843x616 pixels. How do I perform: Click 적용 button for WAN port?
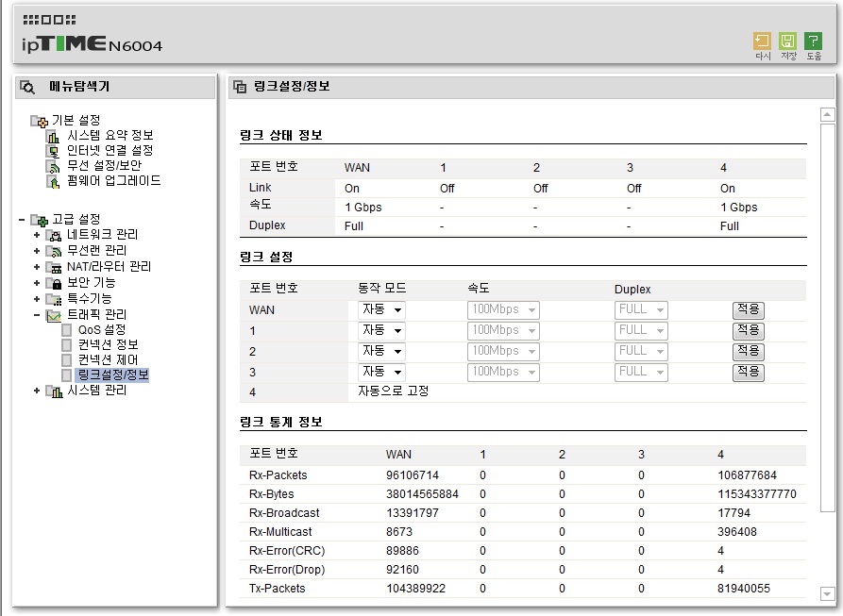(748, 309)
